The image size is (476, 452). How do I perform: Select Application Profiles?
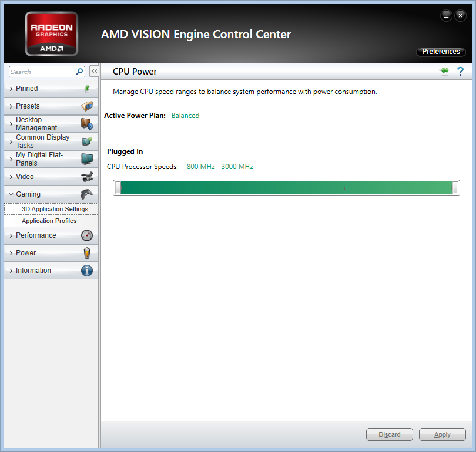pos(51,221)
